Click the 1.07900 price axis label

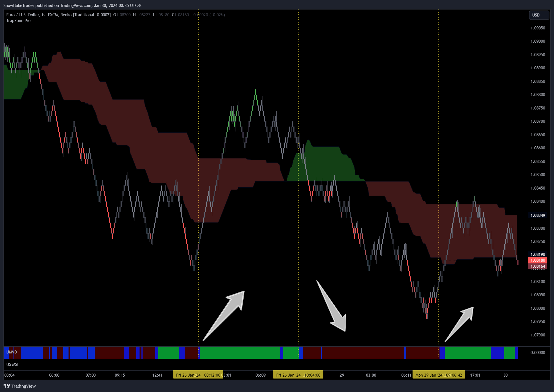click(x=538, y=335)
